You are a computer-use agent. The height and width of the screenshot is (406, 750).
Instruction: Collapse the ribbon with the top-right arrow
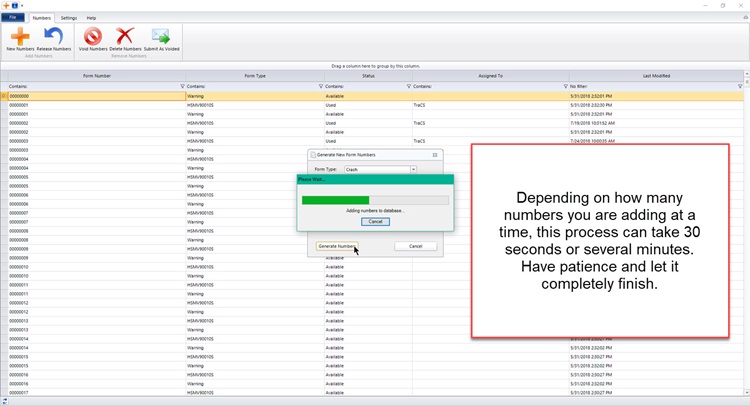coord(744,18)
